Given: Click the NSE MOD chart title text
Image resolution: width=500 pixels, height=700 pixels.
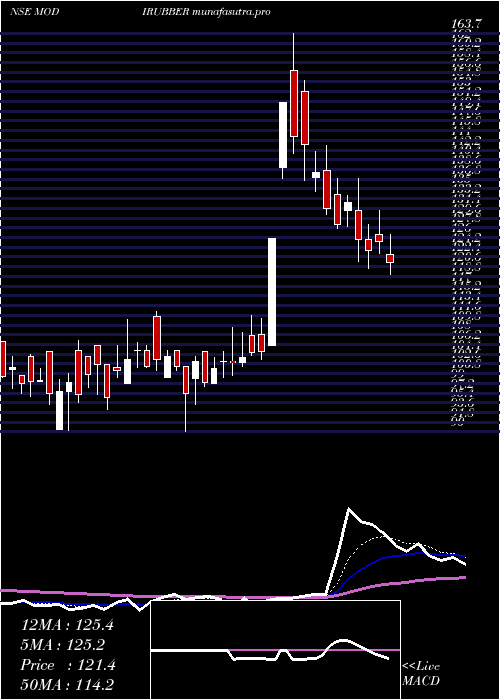Looking at the screenshot, I should coord(34,12).
